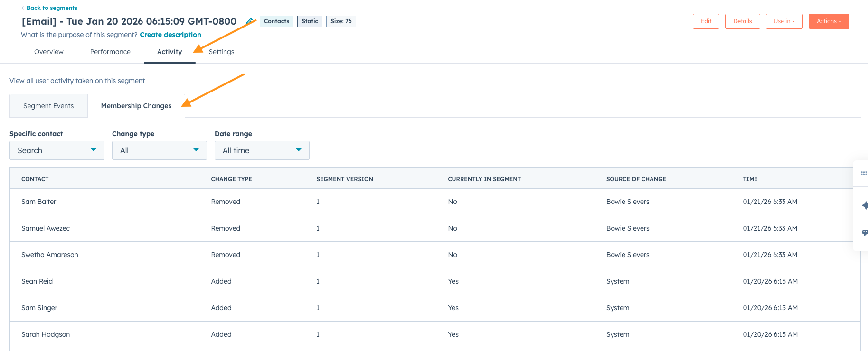Select the Segment Events sub-tab
The height and width of the screenshot is (351, 868).
coord(48,106)
